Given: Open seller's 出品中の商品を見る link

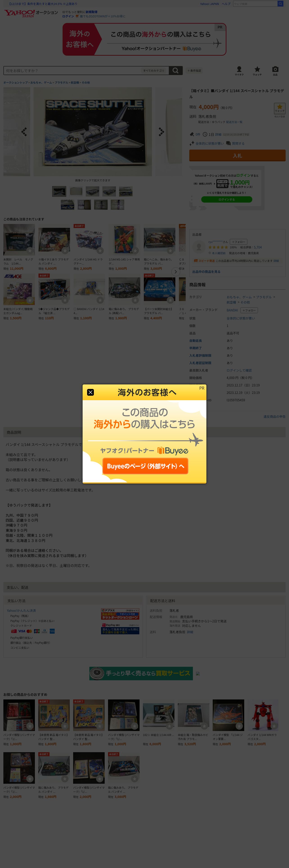Looking at the screenshot, I should pos(206,272).
